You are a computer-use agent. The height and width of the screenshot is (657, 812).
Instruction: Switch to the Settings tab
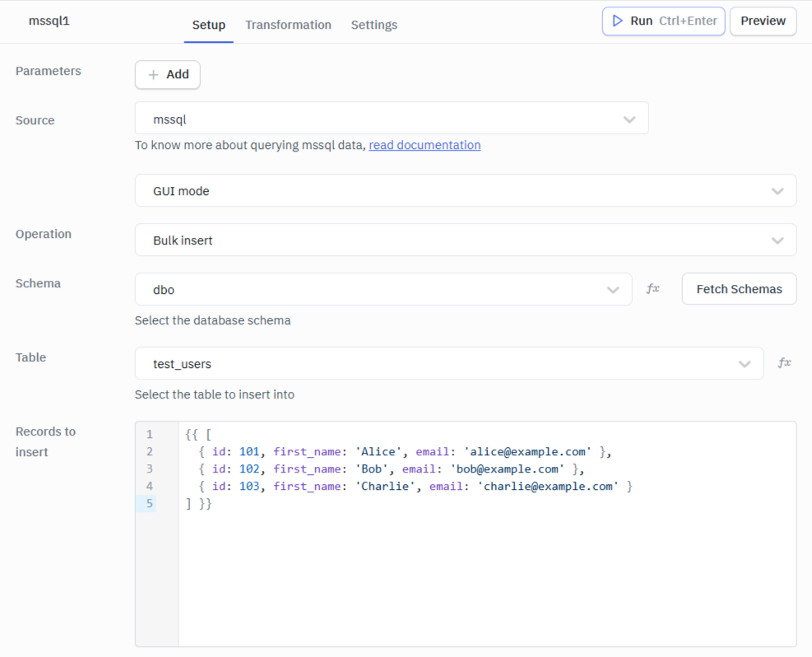click(x=374, y=25)
